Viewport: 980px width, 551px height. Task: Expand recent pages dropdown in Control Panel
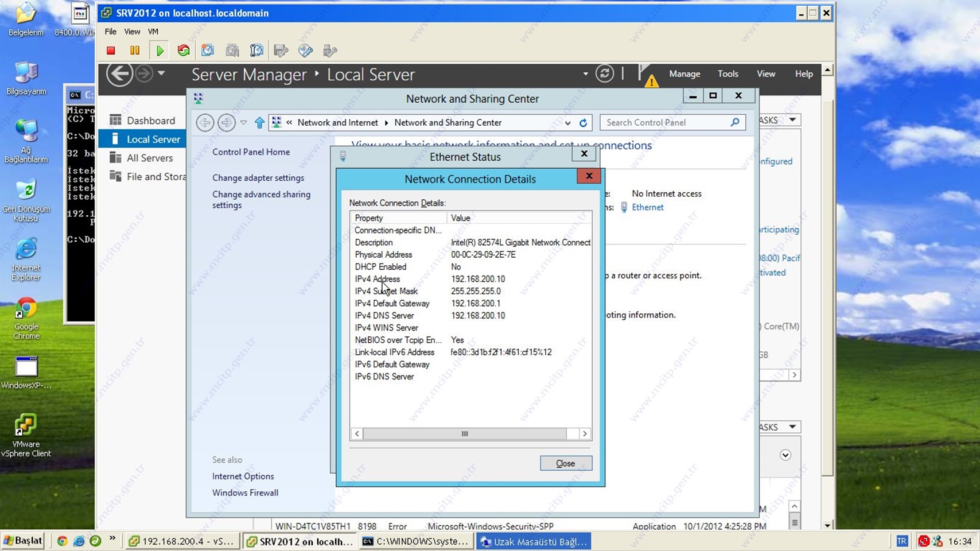pyautogui.click(x=243, y=123)
